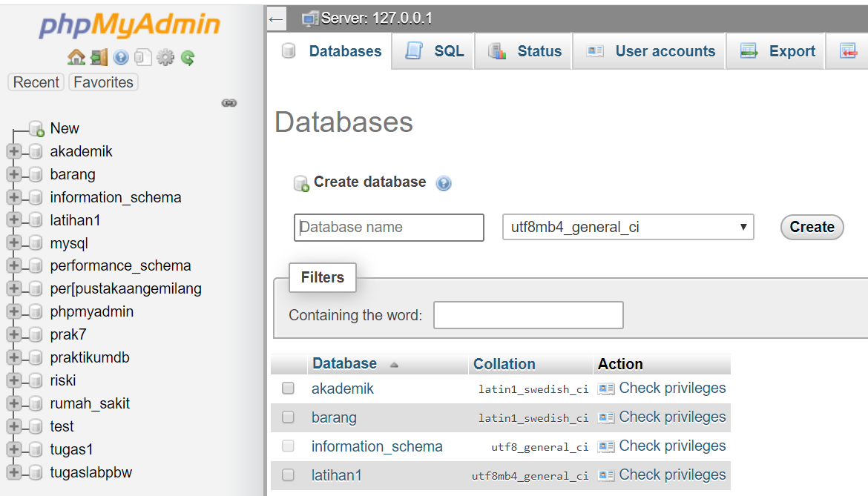Open the collation dropdown showing utf8mb4_general_ci
Screen dimensions: 868x496
[628, 227]
